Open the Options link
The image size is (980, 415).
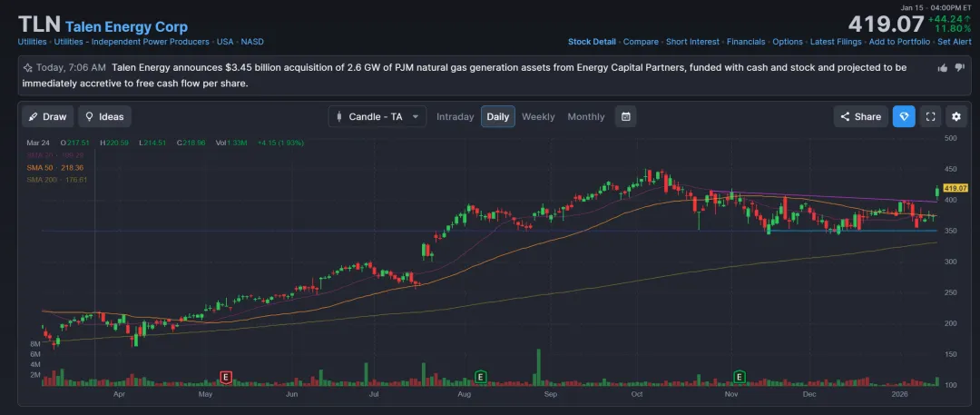788,42
